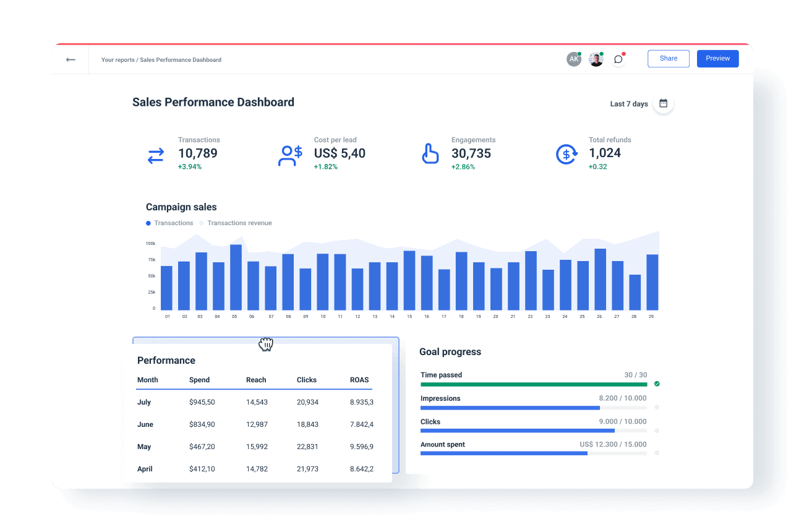Click the profile photo avatar beside AK
The height and width of the screenshot is (532, 804).
[596, 59]
